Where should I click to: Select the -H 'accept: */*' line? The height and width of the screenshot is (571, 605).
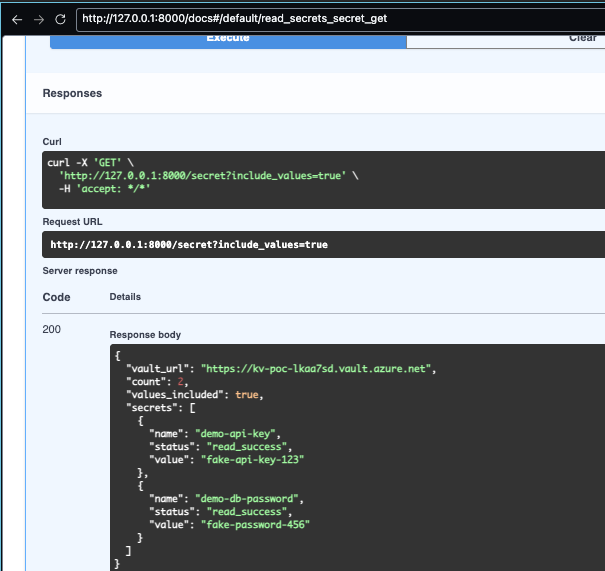point(104,189)
